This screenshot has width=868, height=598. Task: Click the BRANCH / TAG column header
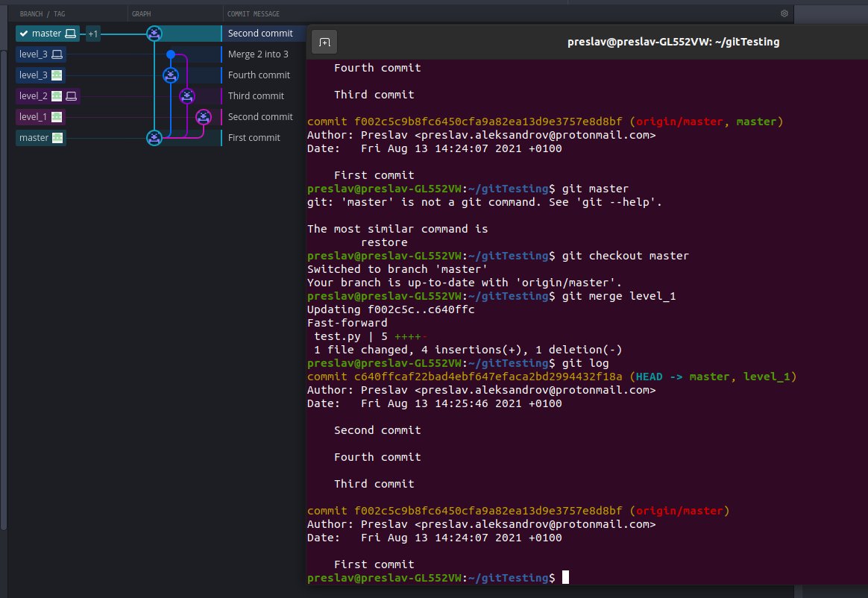coord(43,14)
